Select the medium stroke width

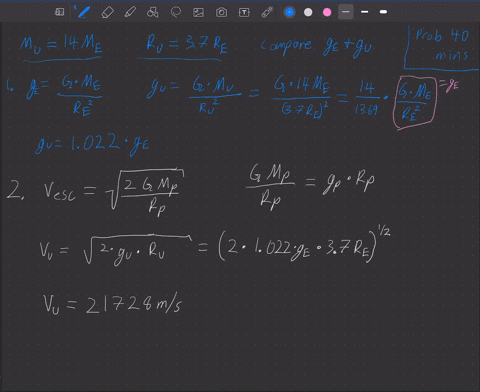[x=365, y=12]
